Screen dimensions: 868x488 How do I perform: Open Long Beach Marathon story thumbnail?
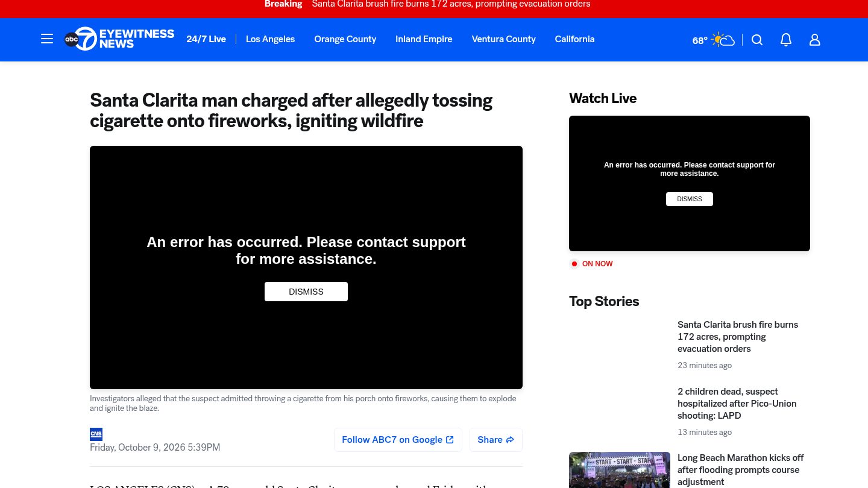[620, 470]
